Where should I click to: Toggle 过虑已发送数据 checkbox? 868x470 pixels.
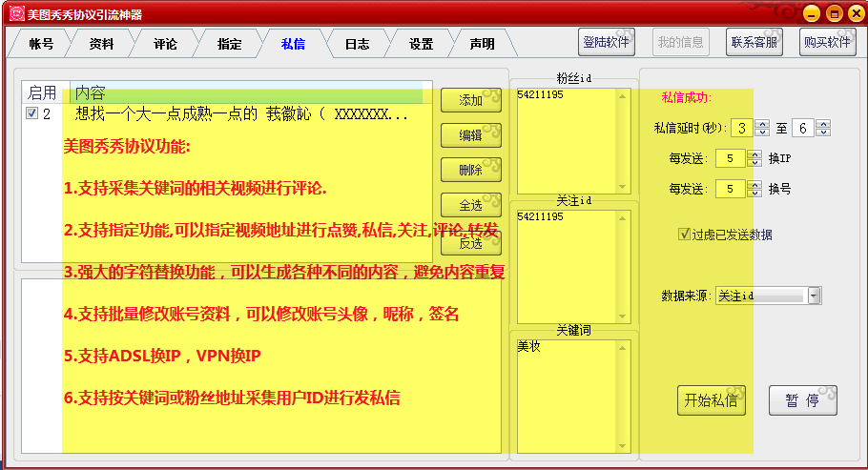click(x=685, y=235)
